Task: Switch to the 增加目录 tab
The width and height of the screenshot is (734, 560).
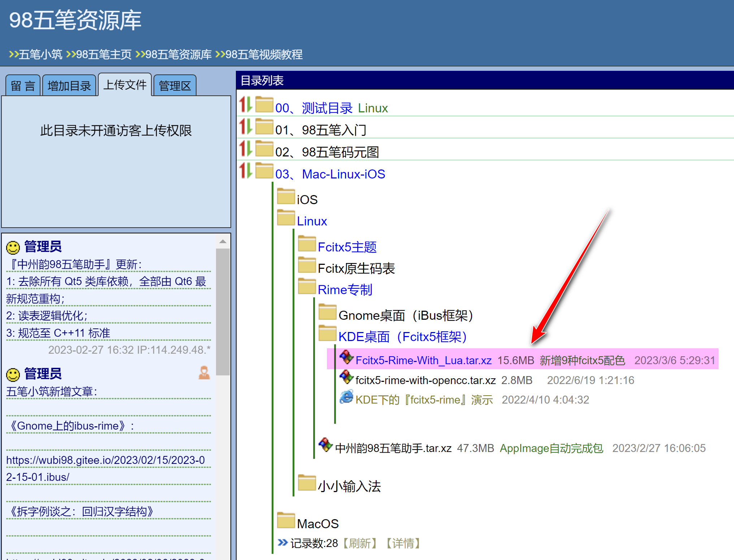Action: point(69,86)
